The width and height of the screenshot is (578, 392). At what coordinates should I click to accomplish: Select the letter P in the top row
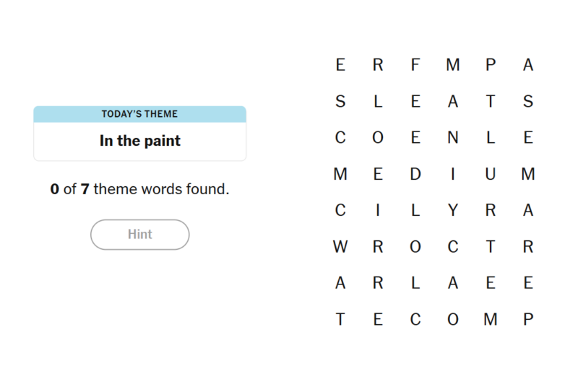[x=491, y=65]
